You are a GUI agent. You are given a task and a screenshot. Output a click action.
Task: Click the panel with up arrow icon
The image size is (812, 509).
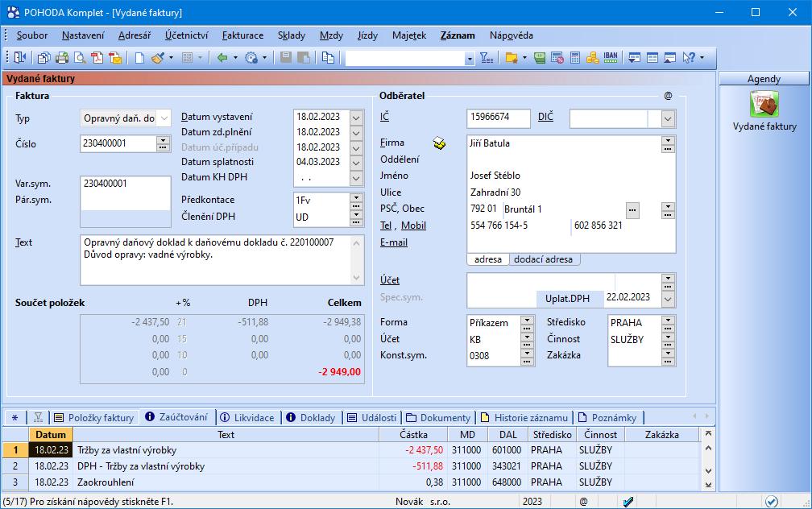point(670,57)
